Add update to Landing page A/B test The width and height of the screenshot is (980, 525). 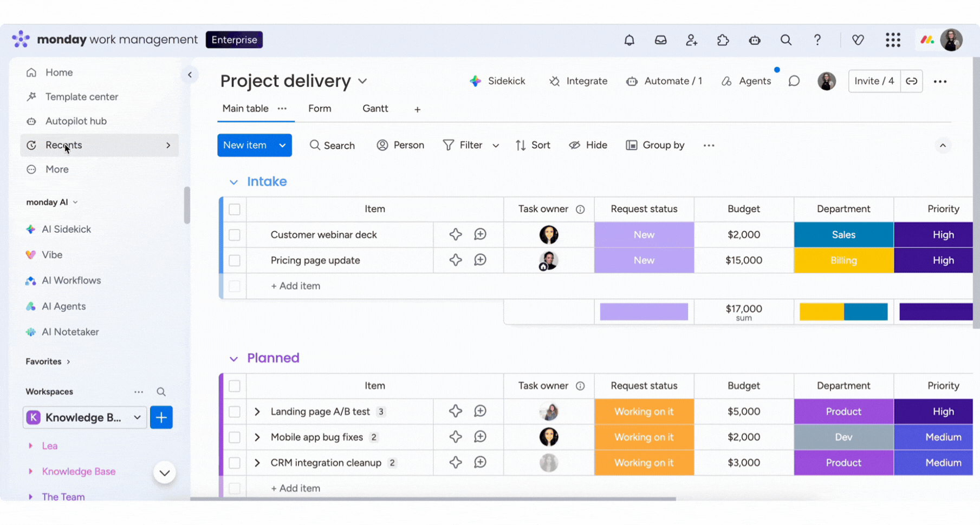(480, 411)
